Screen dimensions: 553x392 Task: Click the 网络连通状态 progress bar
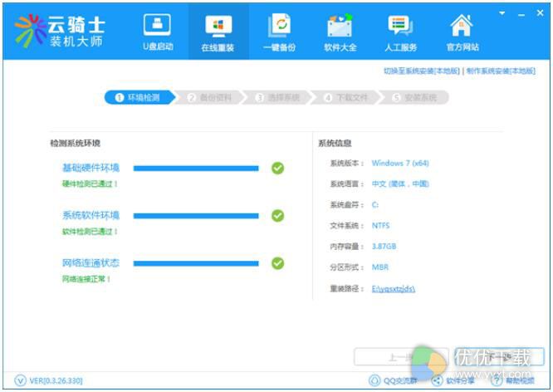(196, 263)
